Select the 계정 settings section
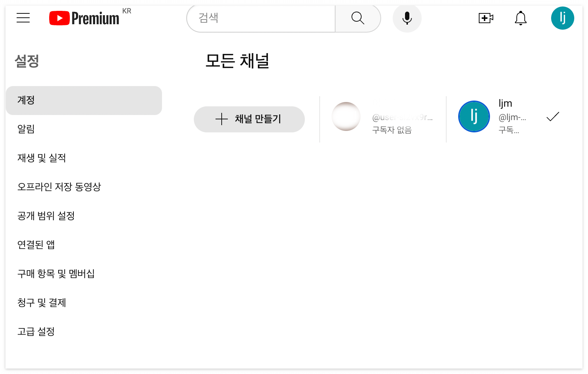Viewport: 588px width, 374px height. (83, 101)
